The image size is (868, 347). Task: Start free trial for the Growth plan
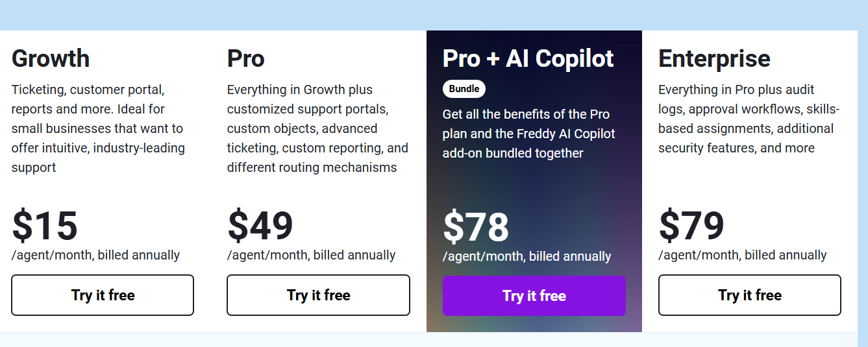(x=103, y=295)
